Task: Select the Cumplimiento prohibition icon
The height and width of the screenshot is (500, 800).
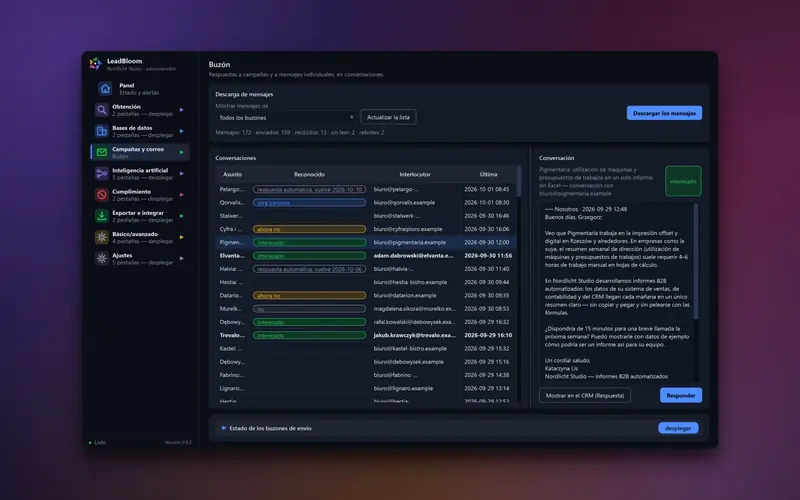Action: pyautogui.click(x=102, y=194)
